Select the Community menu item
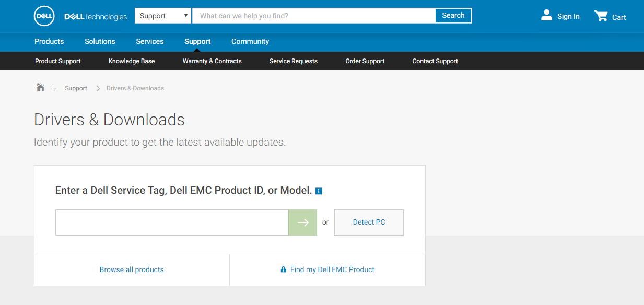This screenshot has height=305, width=644. [x=250, y=41]
